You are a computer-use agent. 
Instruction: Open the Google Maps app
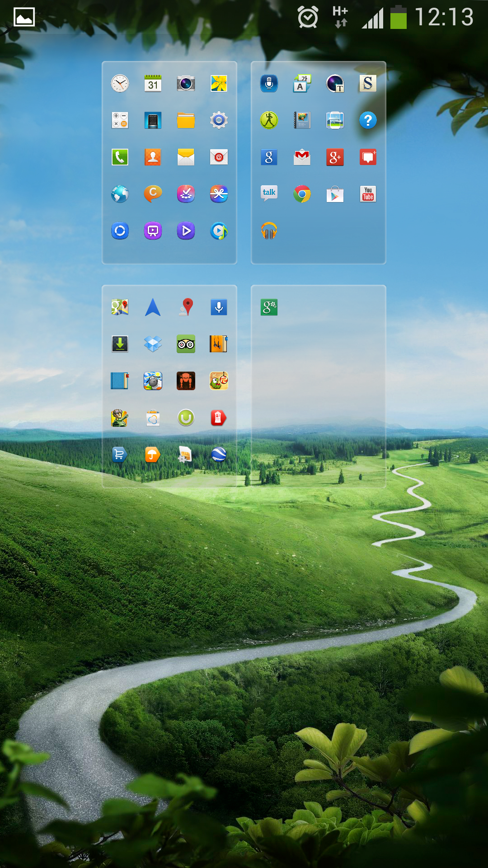120,307
